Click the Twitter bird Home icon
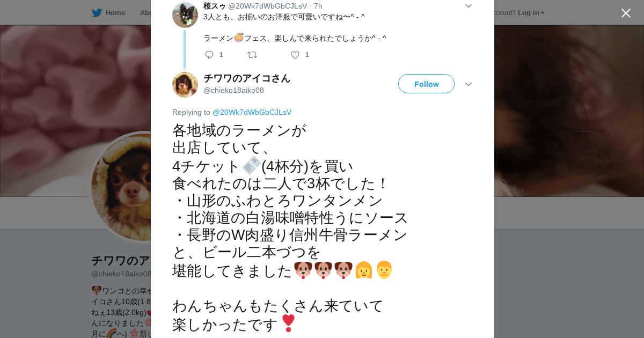The image size is (644, 338). click(97, 13)
